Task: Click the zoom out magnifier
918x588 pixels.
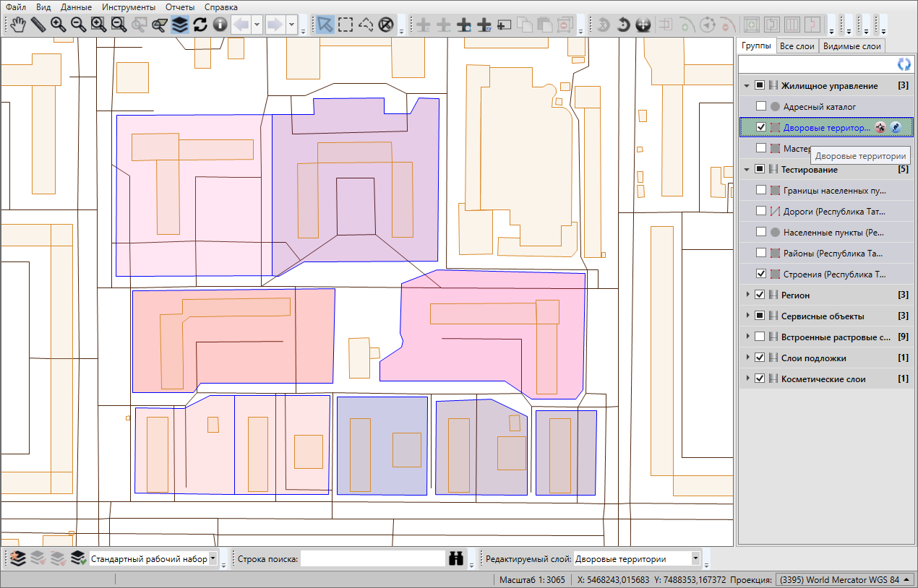Action: click(x=78, y=25)
